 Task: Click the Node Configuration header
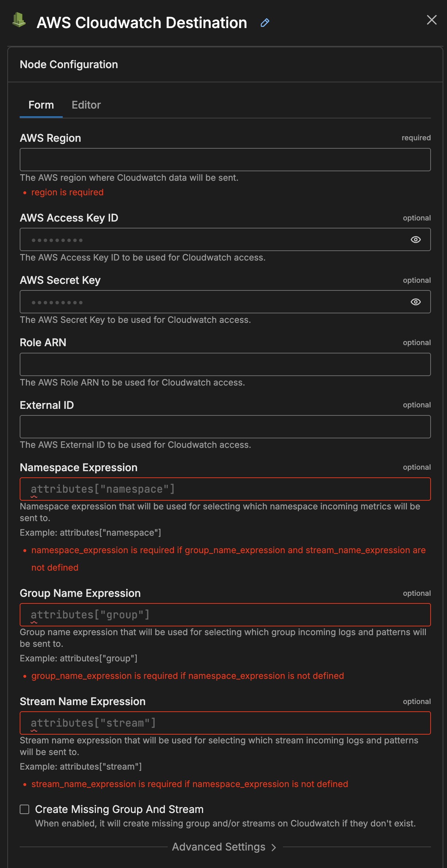coord(69,64)
